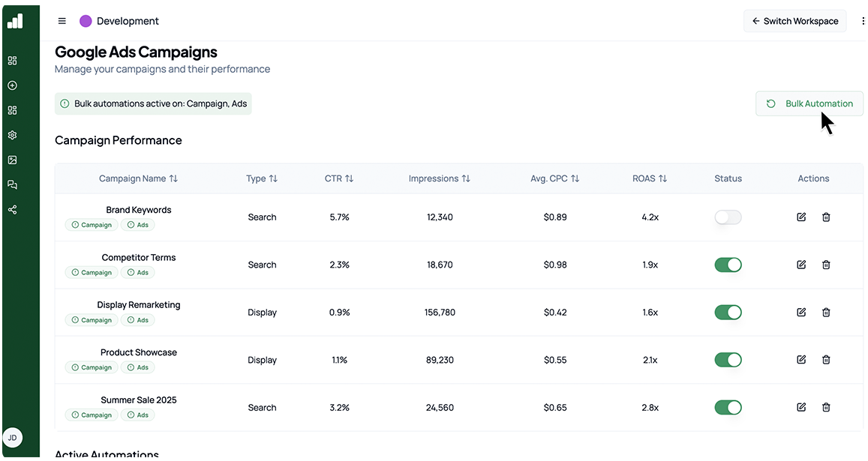The height and width of the screenshot is (461, 868).
Task: Delete the Summer Sale 2025 campaign
Action: click(826, 407)
